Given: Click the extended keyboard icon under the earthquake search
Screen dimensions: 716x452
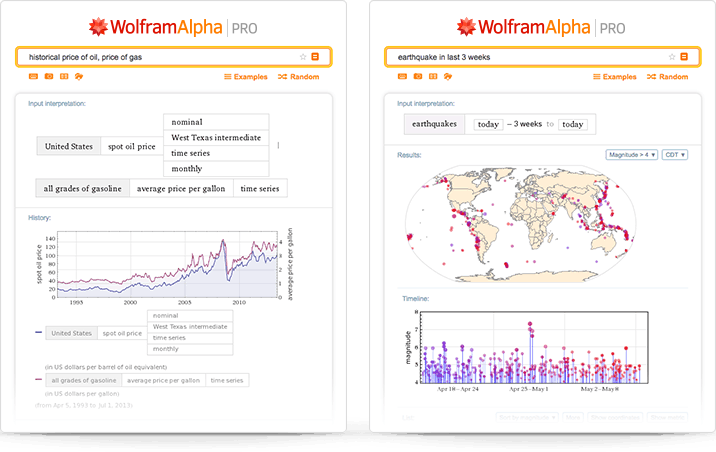Looking at the screenshot, I should pos(403,76).
